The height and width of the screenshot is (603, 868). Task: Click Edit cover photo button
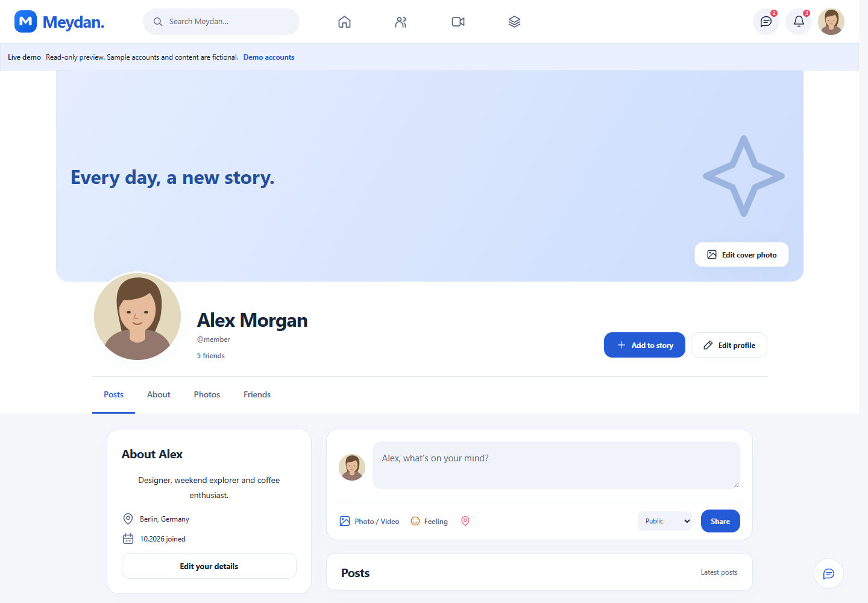741,254
